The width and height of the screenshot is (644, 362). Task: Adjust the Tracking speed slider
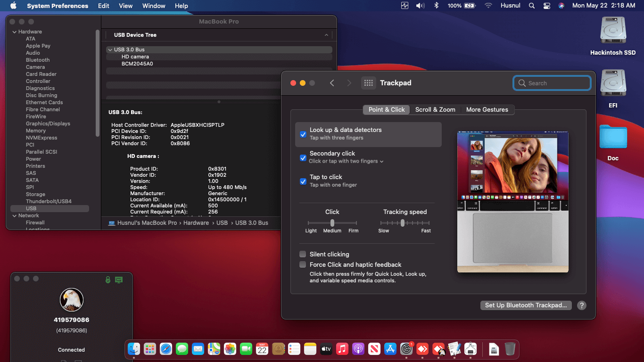click(x=403, y=223)
